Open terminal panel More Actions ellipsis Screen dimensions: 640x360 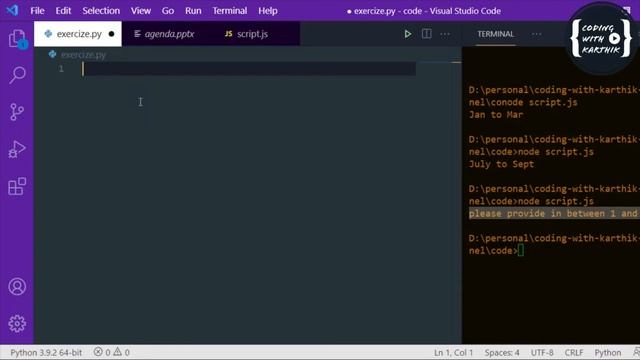pyautogui.click(x=536, y=34)
